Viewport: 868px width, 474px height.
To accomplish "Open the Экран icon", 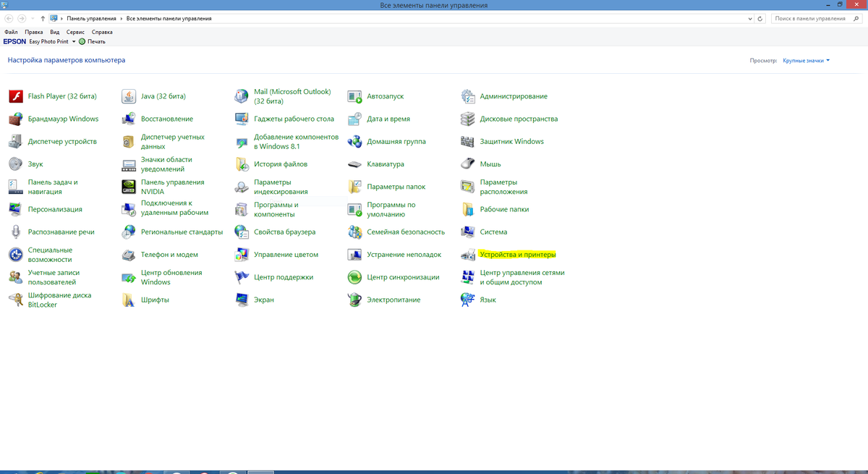I will point(242,300).
